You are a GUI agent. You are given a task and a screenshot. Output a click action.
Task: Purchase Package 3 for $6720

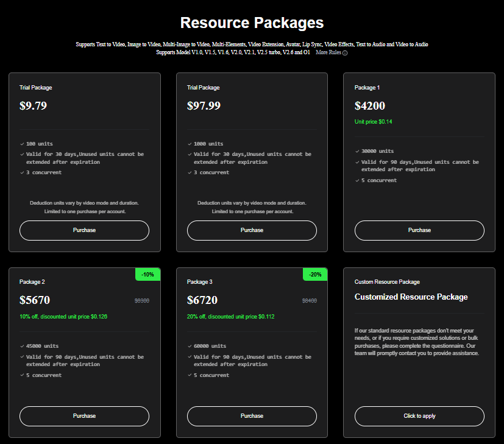[252, 416]
